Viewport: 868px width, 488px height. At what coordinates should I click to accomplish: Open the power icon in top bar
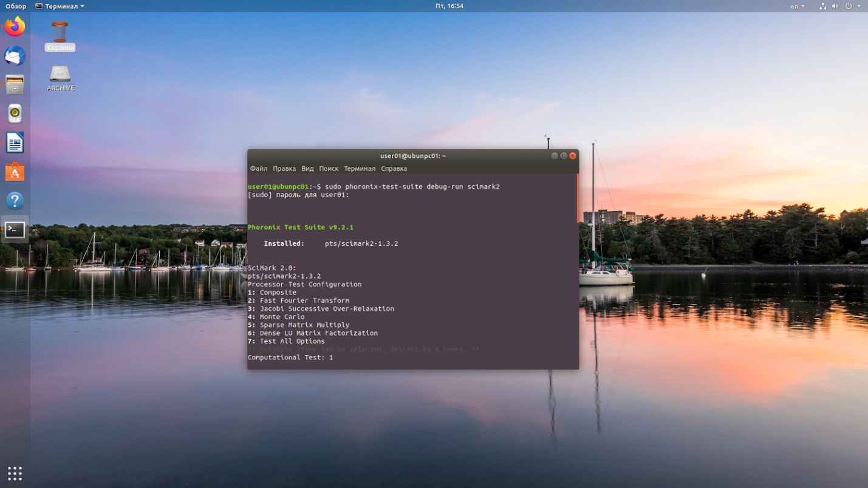point(849,6)
